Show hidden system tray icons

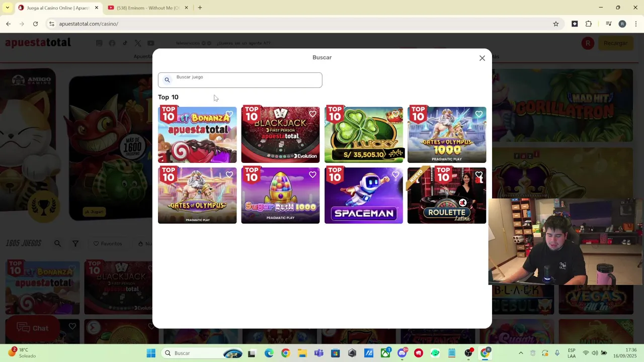[x=521, y=353]
